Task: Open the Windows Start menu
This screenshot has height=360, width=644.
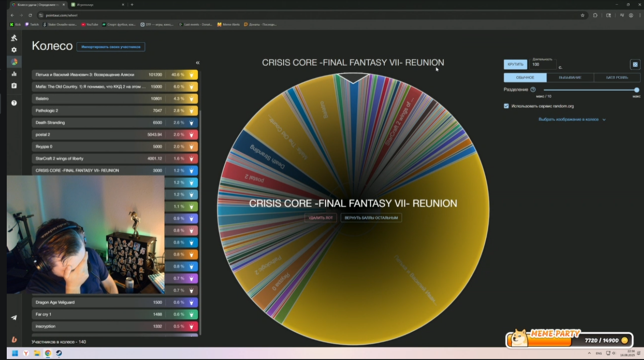Action: click(14, 353)
